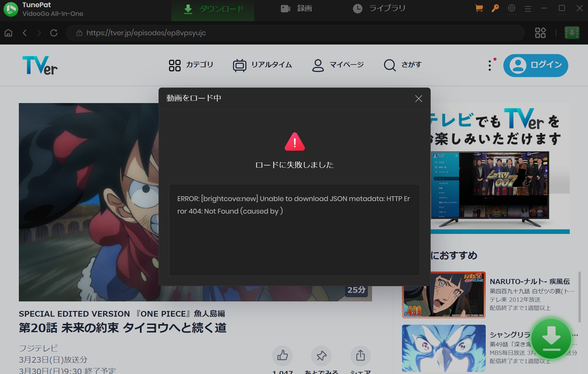Open the three-dot more options
The height and width of the screenshot is (374, 588).
pos(490,65)
